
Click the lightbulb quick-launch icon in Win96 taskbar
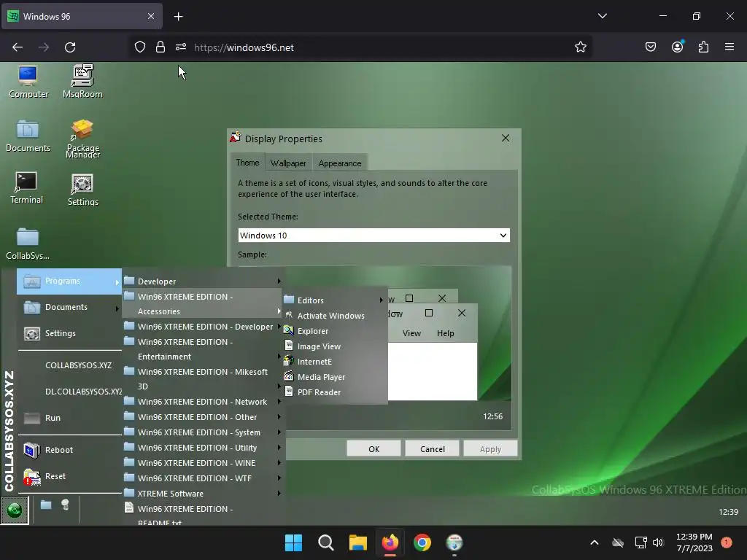click(65, 505)
